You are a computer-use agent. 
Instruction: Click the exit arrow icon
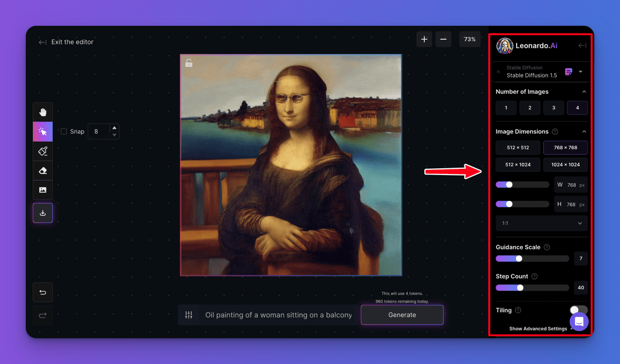[x=42, y=42]
